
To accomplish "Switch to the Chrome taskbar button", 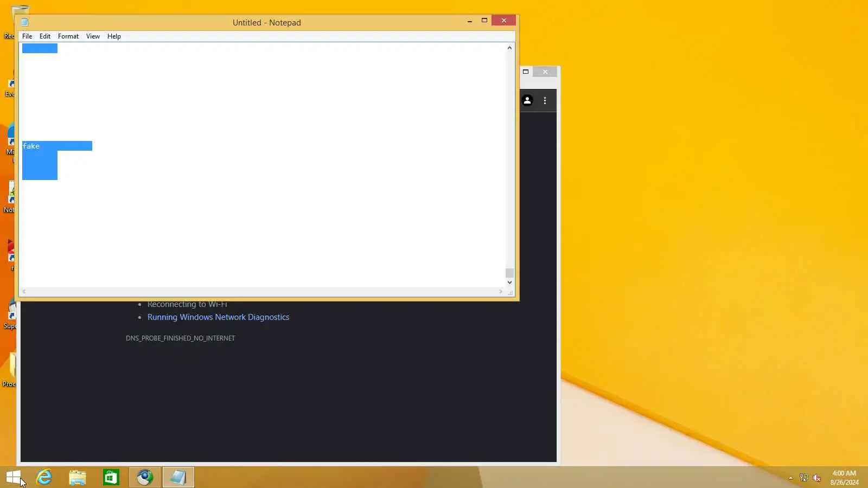I will tap(145, 478).
